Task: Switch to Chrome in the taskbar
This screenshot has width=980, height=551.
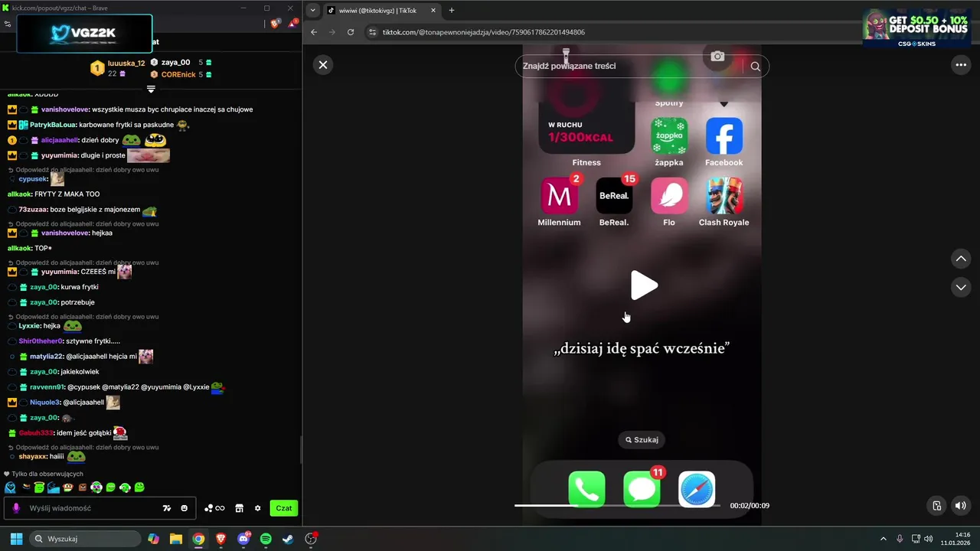Action: [198, 539]
